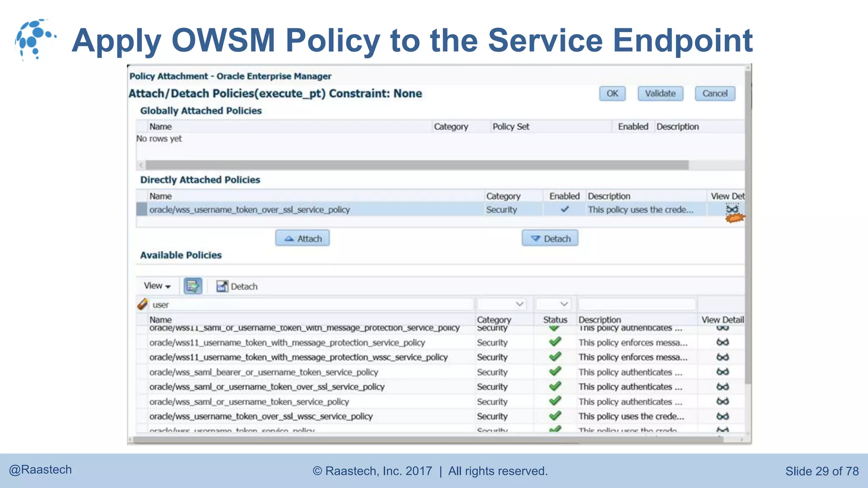868x488 pixels.
Task: View details glasses for wss11_username_token_with_message_protection_service_policy
Action: (x=723, y=342)
